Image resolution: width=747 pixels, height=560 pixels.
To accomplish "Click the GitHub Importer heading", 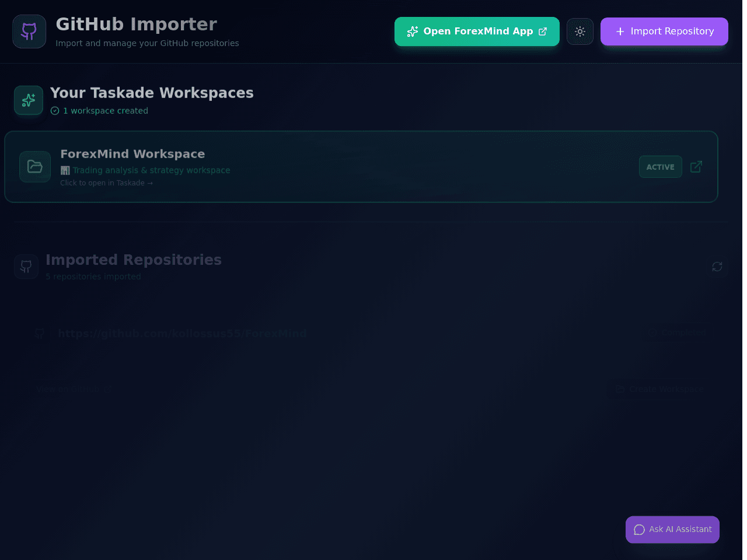I will click(x=137, y=24).
